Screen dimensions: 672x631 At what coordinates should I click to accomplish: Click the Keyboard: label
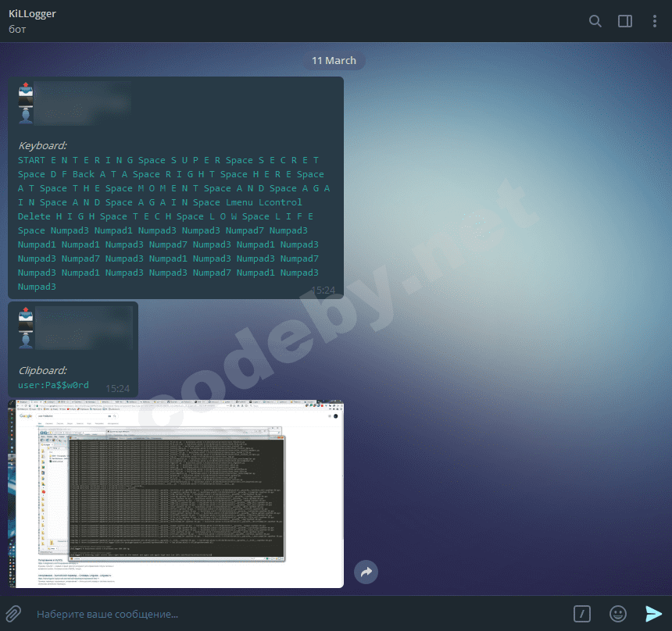42,146
